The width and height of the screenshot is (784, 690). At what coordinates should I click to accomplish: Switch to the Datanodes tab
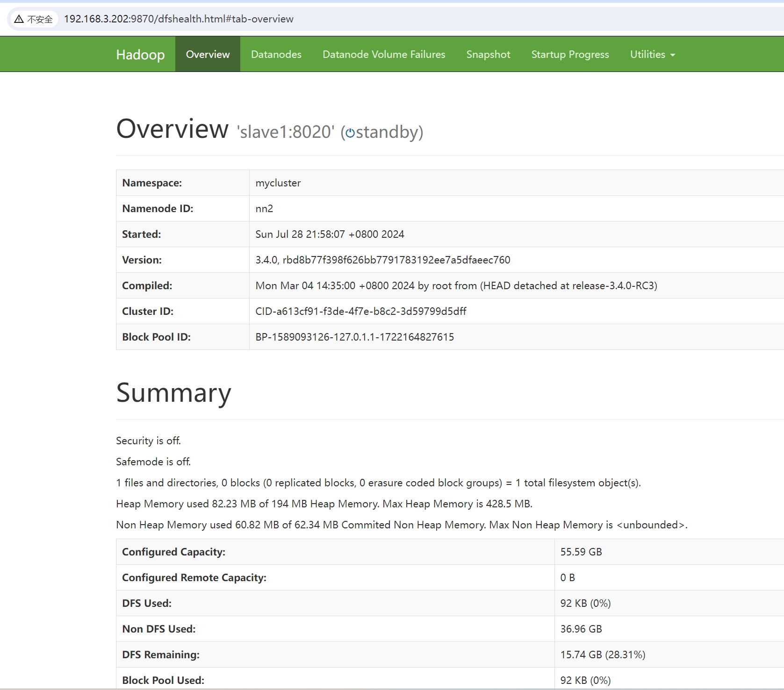276,54
